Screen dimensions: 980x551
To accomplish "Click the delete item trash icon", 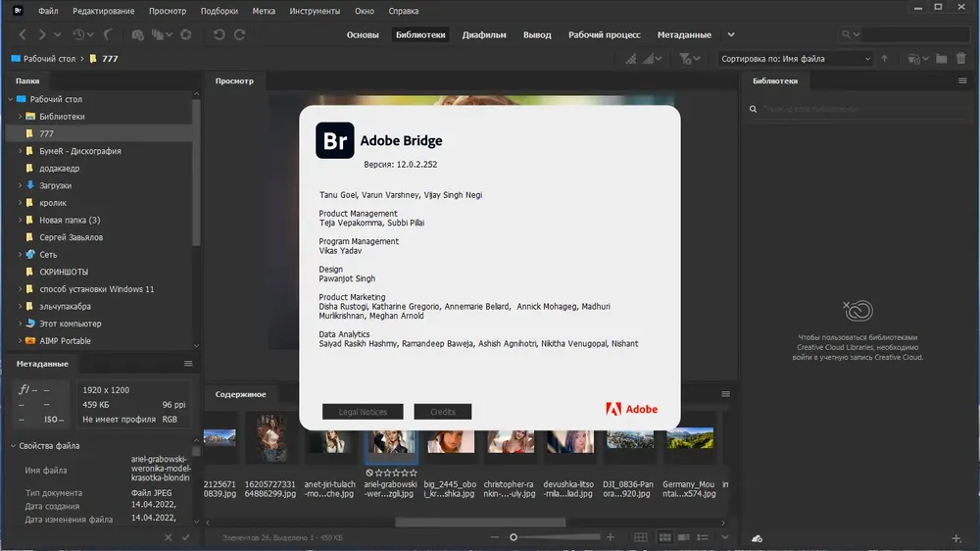I will click(x=960, y=58).
